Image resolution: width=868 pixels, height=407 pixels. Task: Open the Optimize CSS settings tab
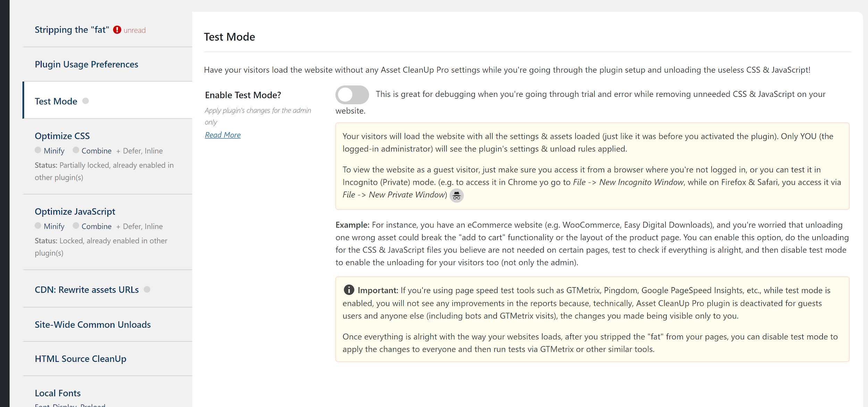coord(62,136)
